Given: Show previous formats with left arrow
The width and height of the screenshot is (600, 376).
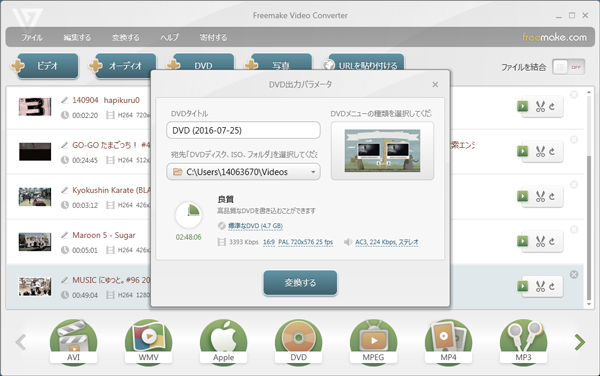Looking at the screenshot, I should click(21, 342).
